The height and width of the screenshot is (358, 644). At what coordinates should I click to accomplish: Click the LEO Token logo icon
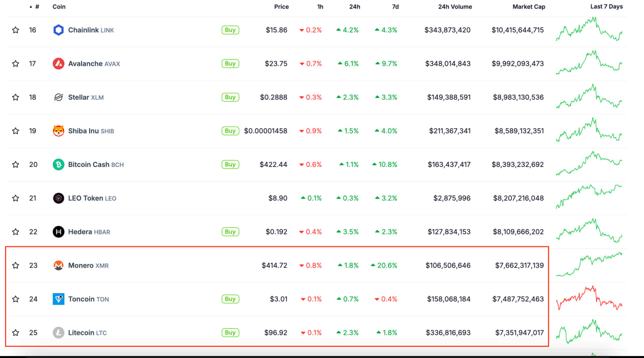58,198
